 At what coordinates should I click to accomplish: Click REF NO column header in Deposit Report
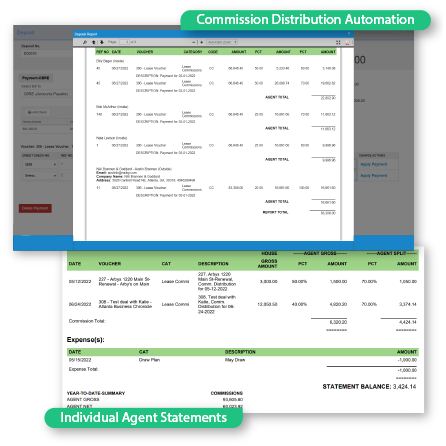[x=103, y=52]
